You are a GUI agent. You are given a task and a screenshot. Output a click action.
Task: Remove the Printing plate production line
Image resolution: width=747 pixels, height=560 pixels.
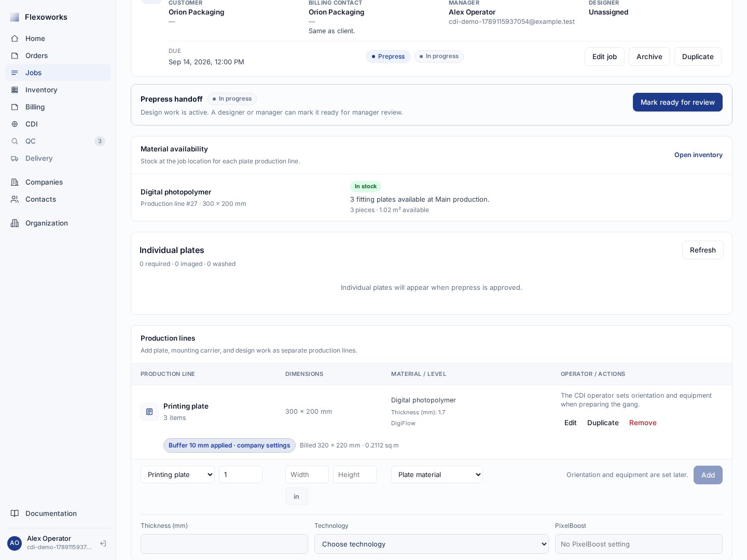point(643,423)
